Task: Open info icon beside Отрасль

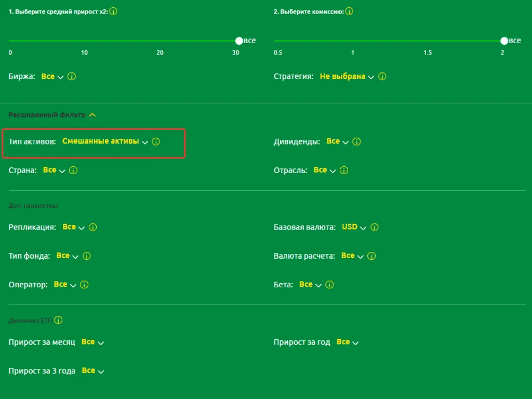Action: 344,170
